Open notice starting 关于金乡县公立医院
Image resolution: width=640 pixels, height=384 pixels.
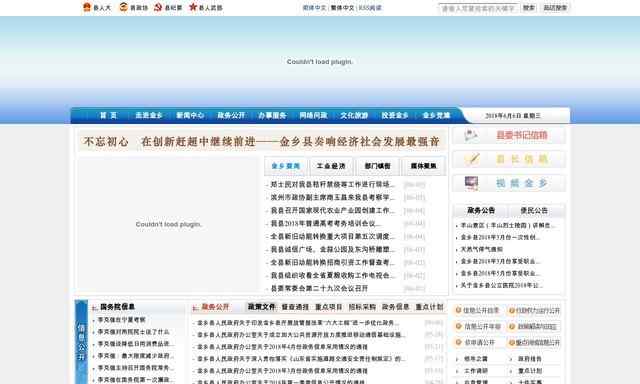pyautogui.click(x=501, y=285)
